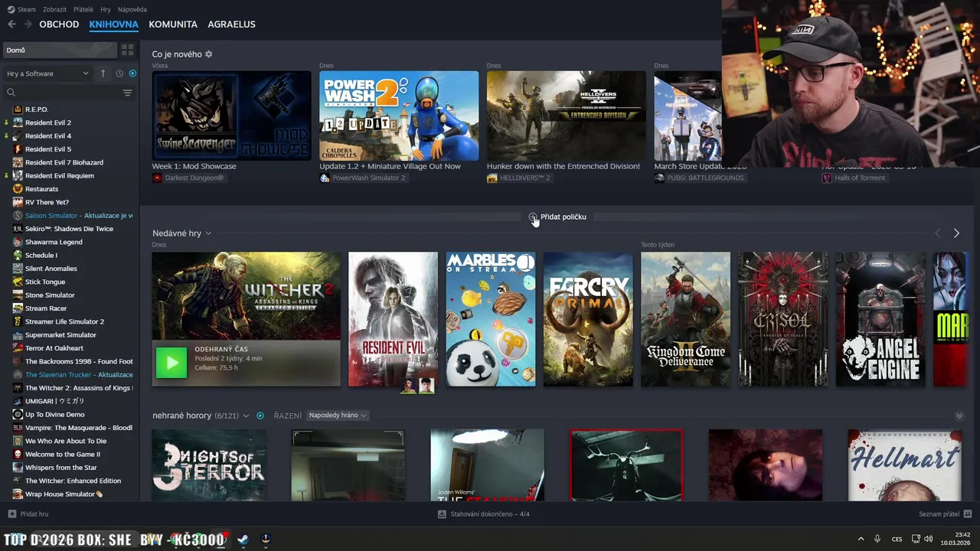Open the OBCHOD store tab

pyautogui.click(x=59, y=24)
